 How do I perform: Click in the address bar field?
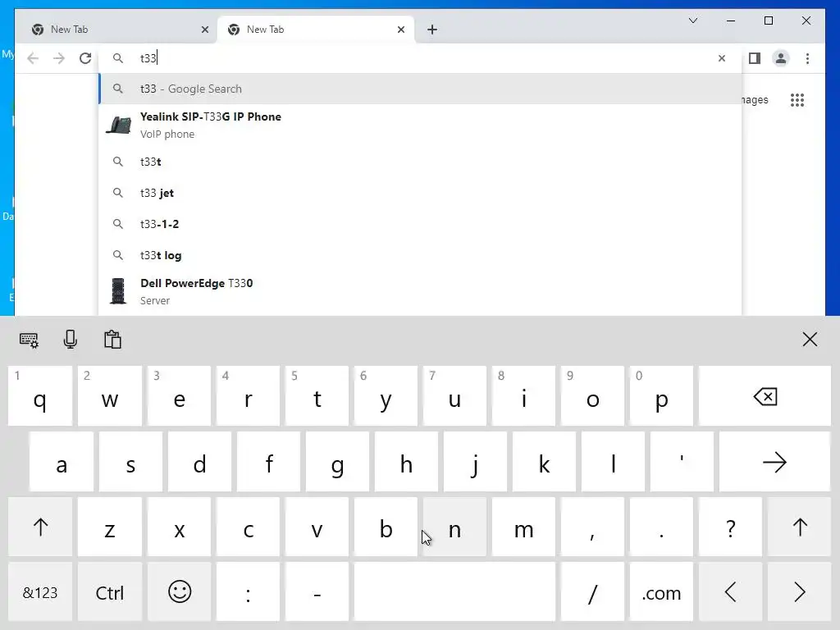click(421, 58)
